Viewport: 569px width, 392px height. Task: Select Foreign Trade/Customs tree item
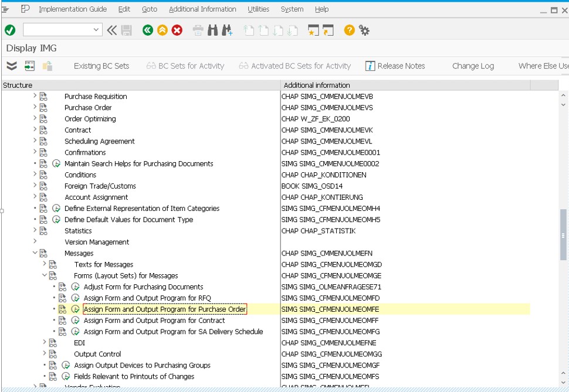coord(100,186)
